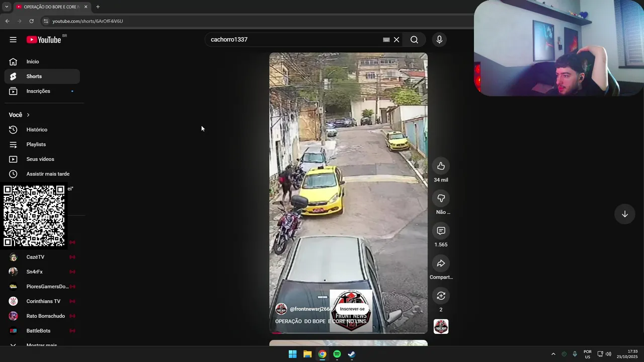View site information icon in address bar

(x=46, y=21)
